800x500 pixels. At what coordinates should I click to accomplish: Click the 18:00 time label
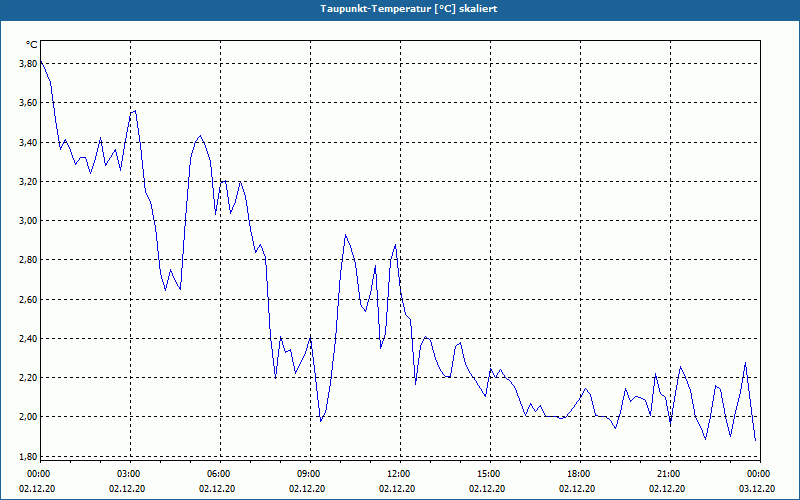(x=578, y=474)
